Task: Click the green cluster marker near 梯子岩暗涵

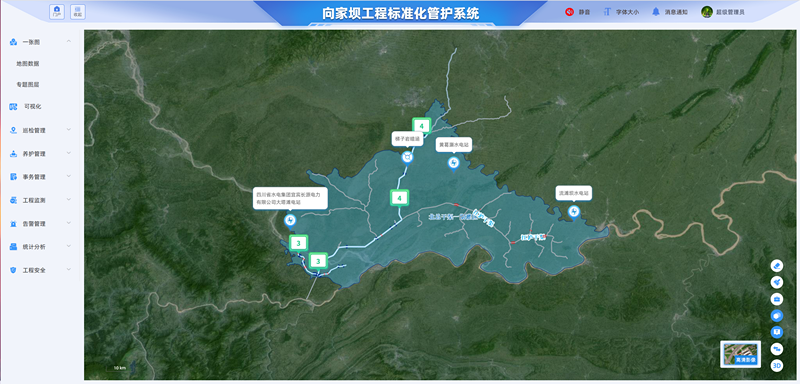Action: [x=421, y=125]
